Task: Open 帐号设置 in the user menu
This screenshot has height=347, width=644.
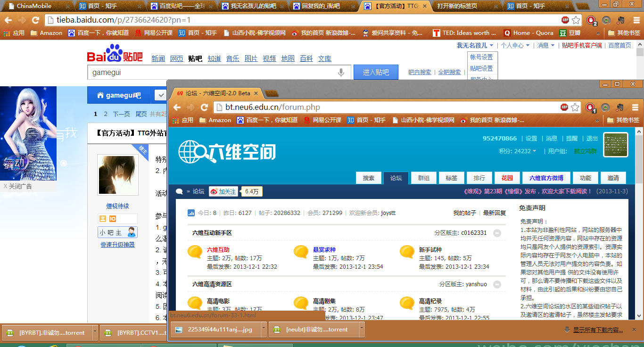Action: [x=481, y=57]
